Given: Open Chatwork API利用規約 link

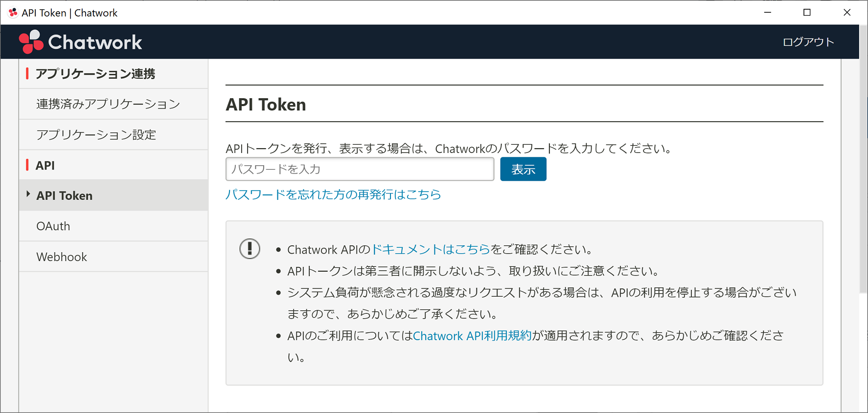Looking at the screenshot, I should pos(472,336).
